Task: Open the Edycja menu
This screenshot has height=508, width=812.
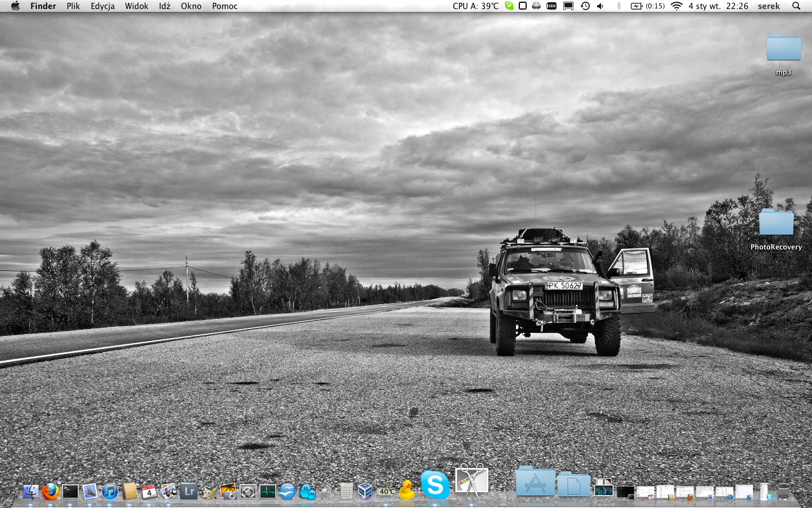Action: click(x=103, y=6)
